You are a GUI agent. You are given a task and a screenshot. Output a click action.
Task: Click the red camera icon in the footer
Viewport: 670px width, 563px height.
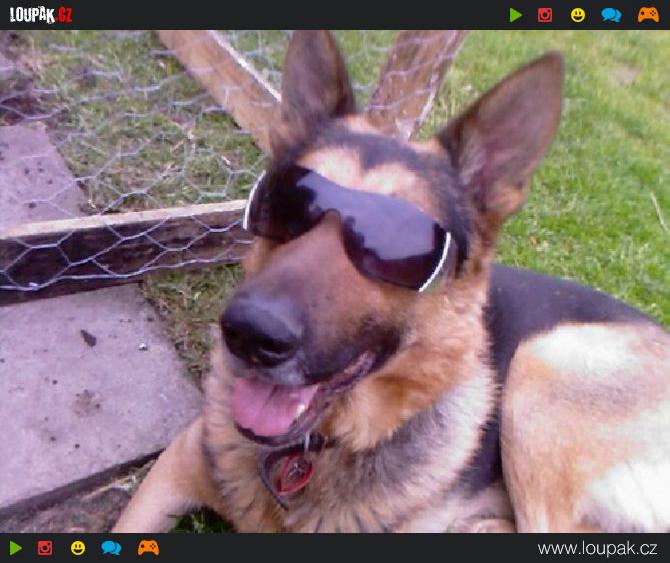[45, 548]
